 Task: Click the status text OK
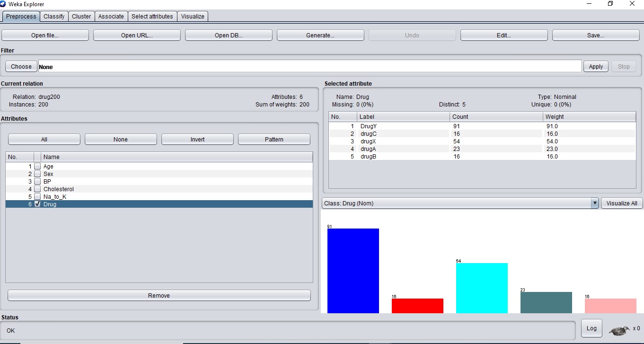coord(11,331)
